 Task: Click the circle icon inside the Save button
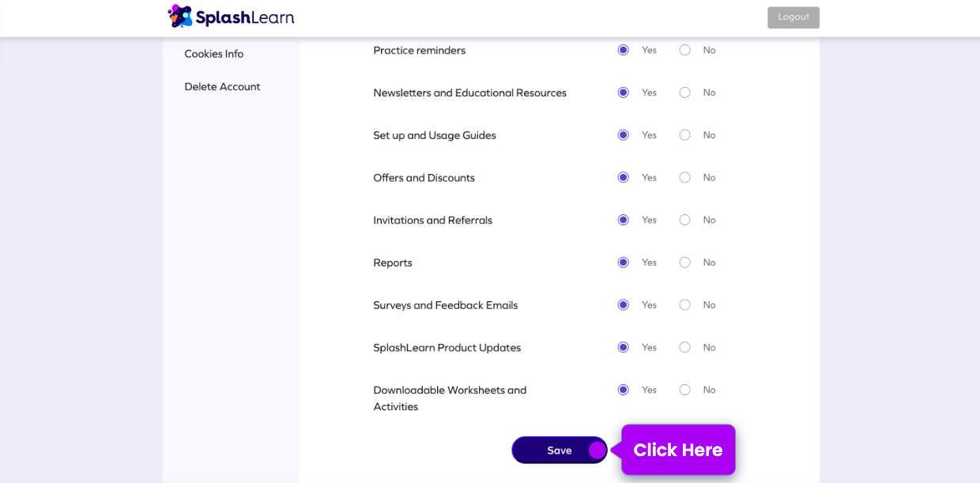pyautogui.click(x=596, y=450)
